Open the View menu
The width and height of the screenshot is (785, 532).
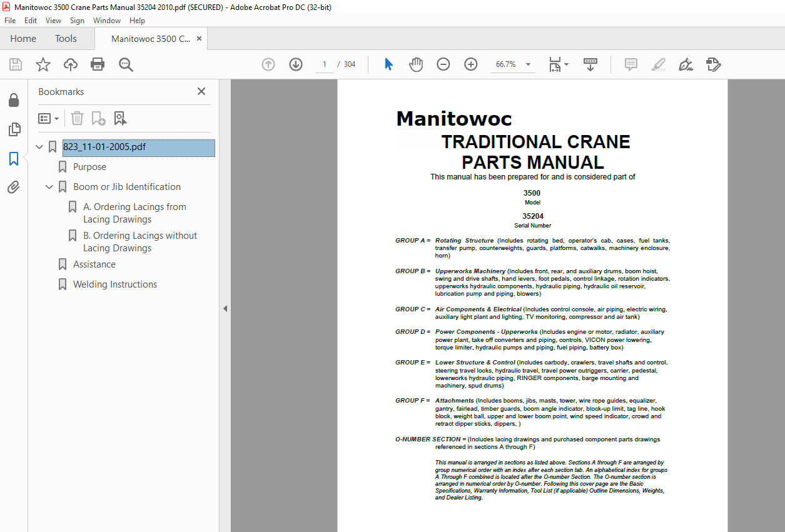(54, 21)
